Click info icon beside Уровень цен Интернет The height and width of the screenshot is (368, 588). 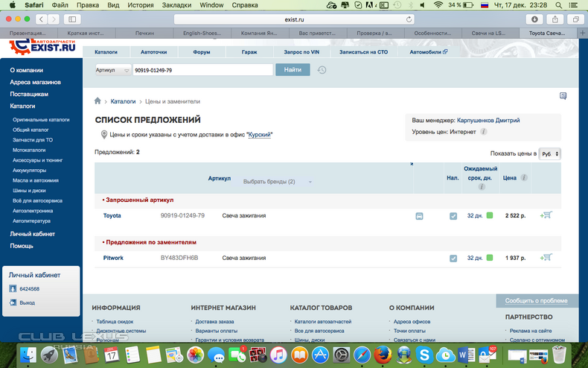click(484, 132)
